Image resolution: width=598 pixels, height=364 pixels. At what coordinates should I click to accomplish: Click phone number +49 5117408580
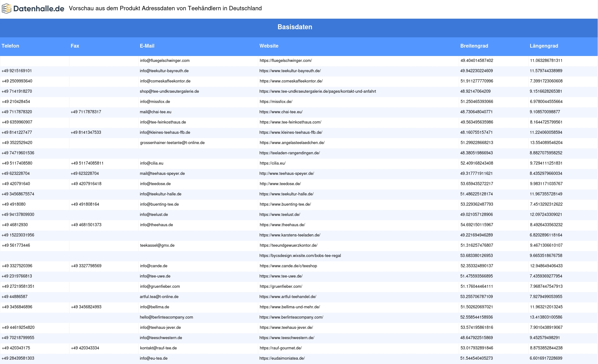[17, 163]
